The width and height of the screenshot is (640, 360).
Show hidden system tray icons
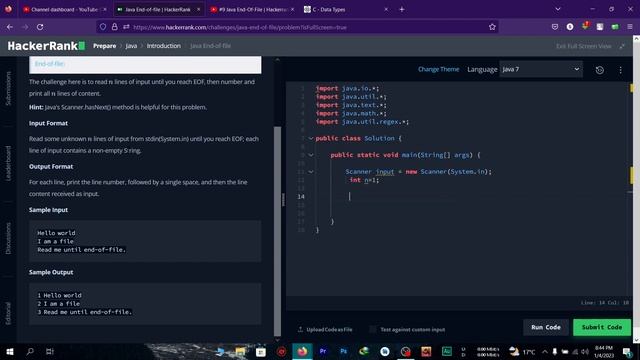click(x=544, y=351)
